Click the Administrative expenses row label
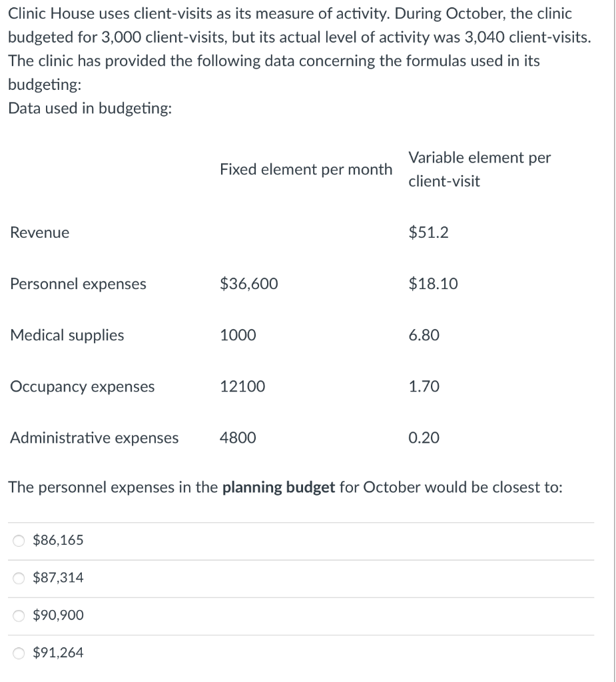The height and width of the screenshot is (682, 616). 94,438
